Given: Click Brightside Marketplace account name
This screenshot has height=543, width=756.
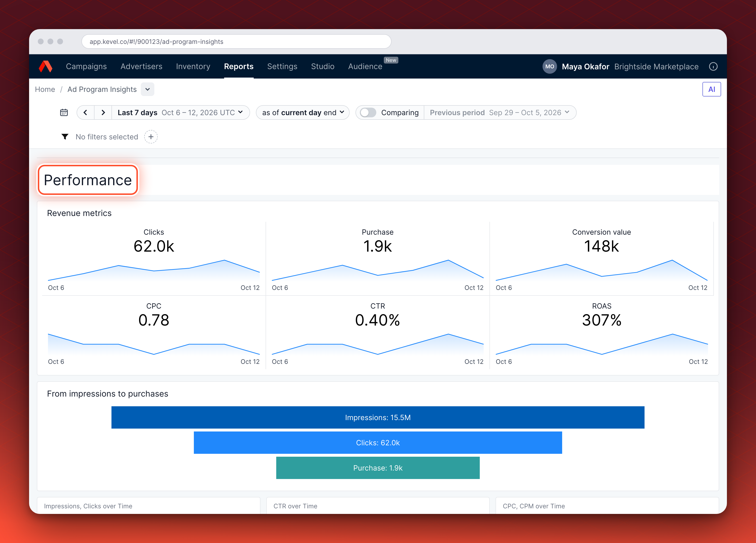Looking at the screenshot, I should 656,66.
